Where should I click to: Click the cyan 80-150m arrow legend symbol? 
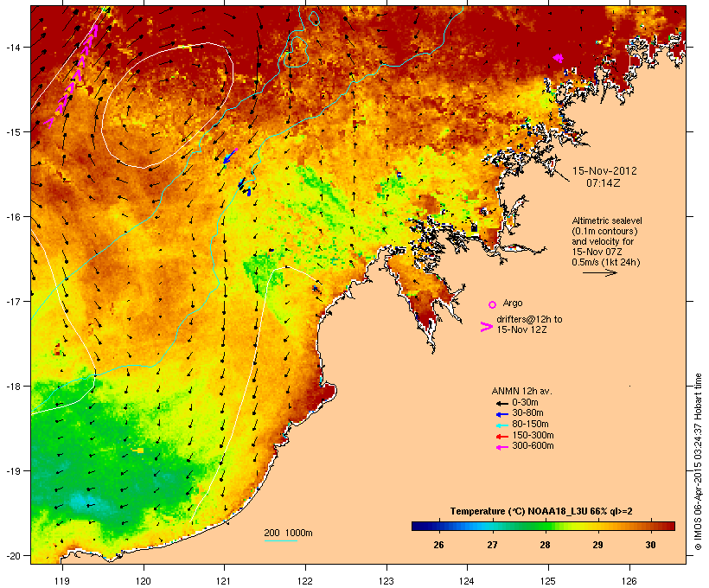coord(501,425)
